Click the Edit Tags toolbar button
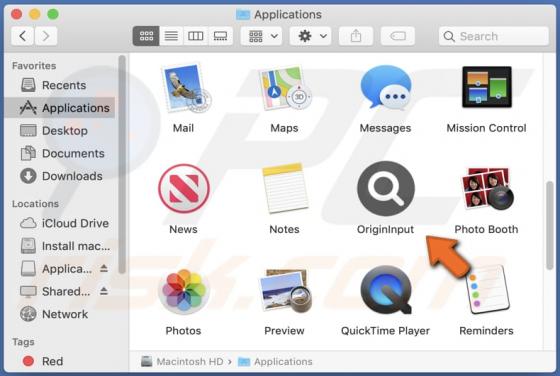This screenshot has width=560, height=376. pyautogui.click(x=398, y=36)
